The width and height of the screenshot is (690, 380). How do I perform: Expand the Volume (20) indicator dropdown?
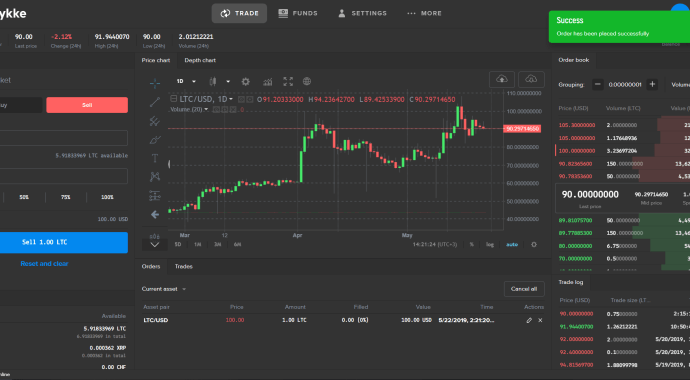[x=206, y=109]
